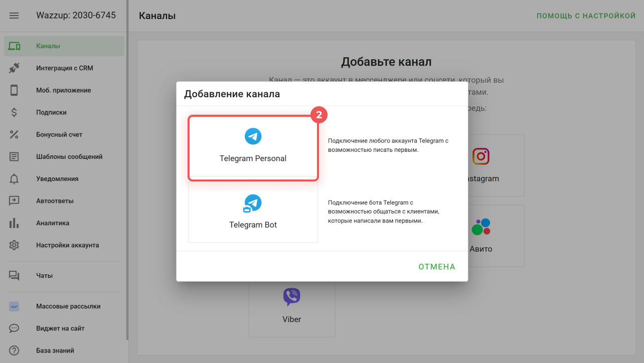Open Чаты in the sidebar
The image size is (644, 363).
tap(44, 276)
